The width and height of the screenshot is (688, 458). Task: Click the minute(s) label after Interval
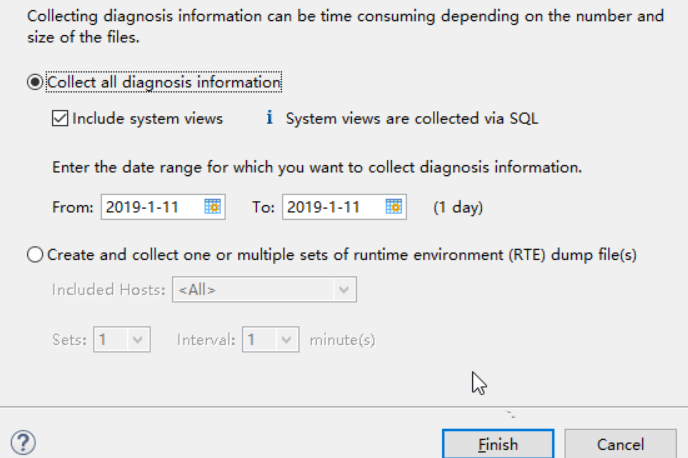pos(342,340)
